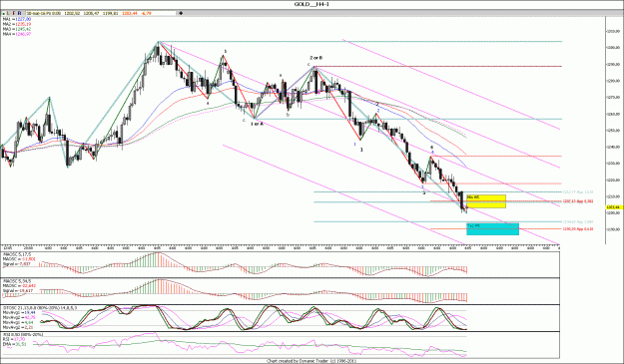Click the '2 or B' wave label
The width and height of the screenshot is (624, 364).
[316, 58]
